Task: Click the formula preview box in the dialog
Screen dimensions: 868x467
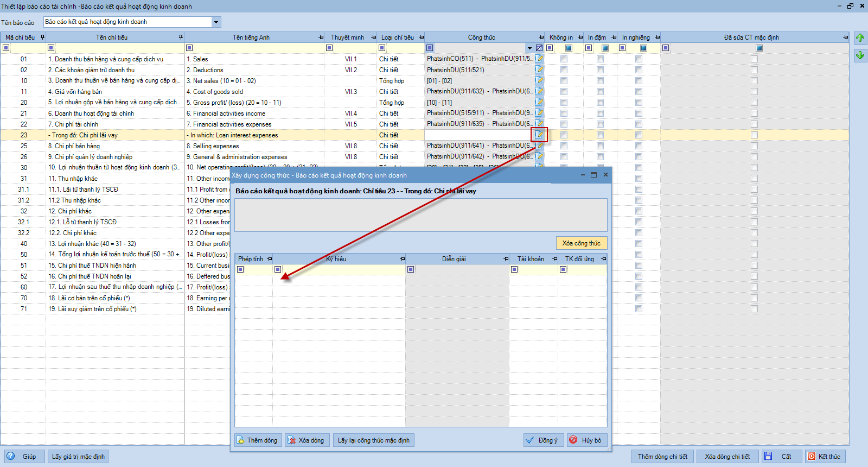Action: pos(420,215)
